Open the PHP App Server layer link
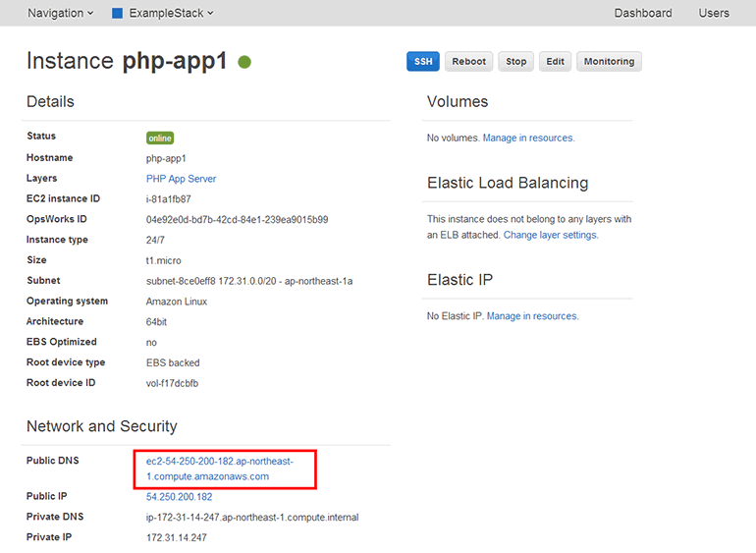756x553 pixels. tap(181, 179)
